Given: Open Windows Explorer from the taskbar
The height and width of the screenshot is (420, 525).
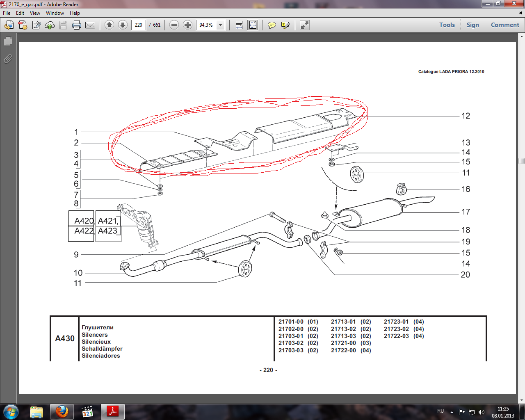Looking at the screenshot, I should click(37, 412).
